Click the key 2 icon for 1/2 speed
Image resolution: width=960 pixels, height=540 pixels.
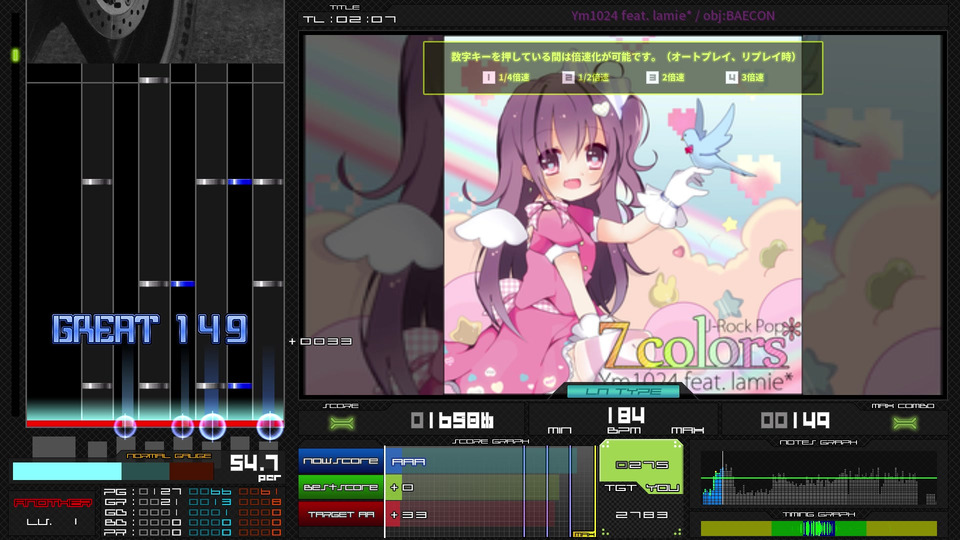pos(568,77)
